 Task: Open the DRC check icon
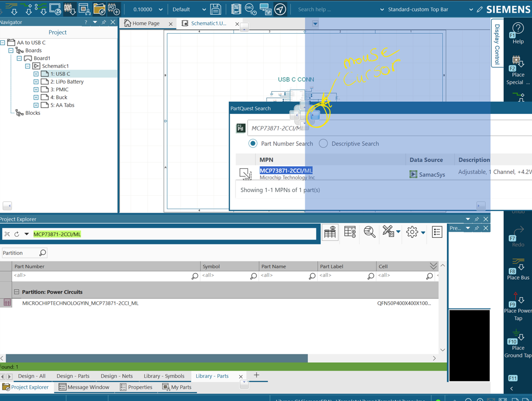point(251,9)
